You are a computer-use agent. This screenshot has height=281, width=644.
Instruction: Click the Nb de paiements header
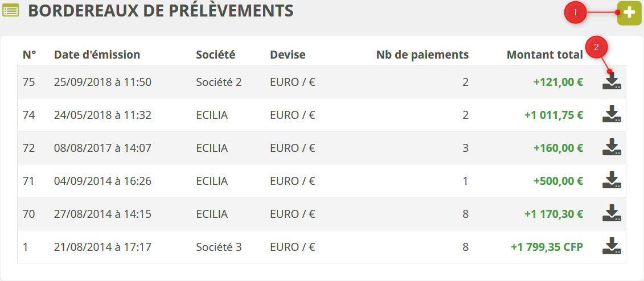[x=423, y=55]
